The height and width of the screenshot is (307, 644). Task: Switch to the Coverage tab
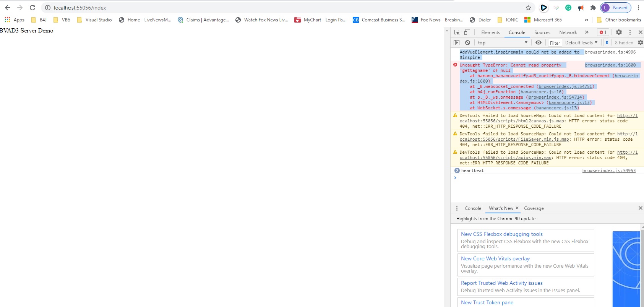tap(534, 208)
